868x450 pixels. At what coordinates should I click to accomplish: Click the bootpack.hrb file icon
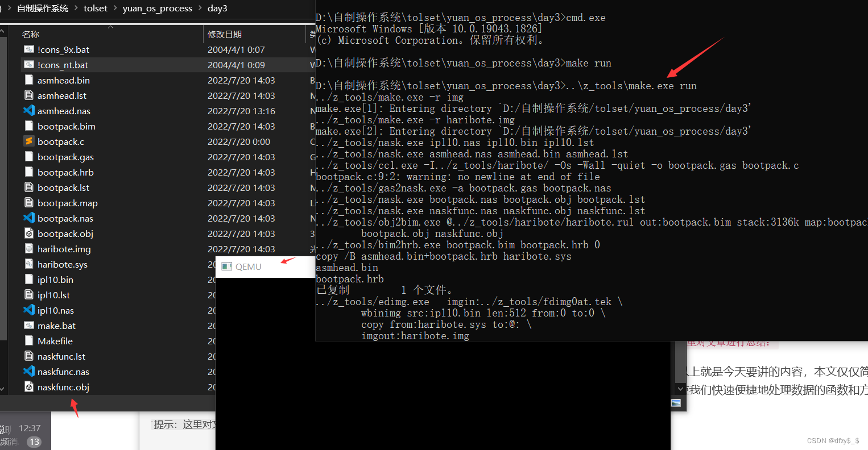[x=29, y=172]
